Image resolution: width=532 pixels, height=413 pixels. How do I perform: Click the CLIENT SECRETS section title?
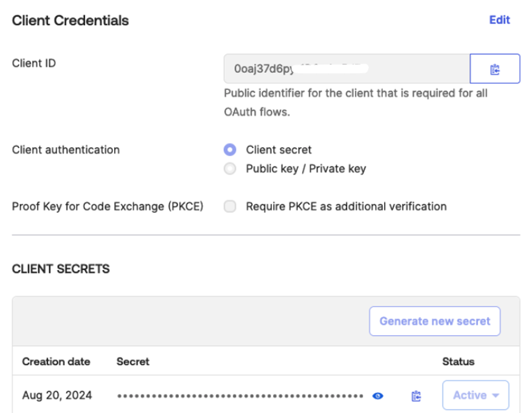point(61,269)
